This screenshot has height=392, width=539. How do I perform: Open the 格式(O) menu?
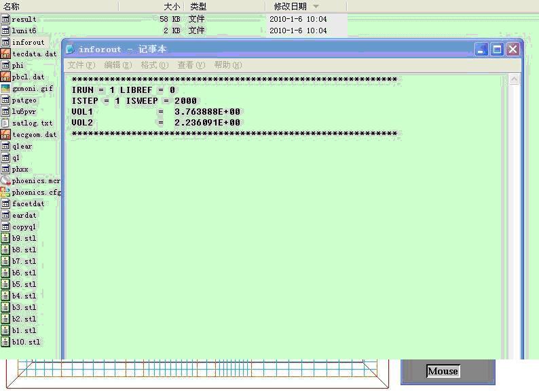(154, 65)
